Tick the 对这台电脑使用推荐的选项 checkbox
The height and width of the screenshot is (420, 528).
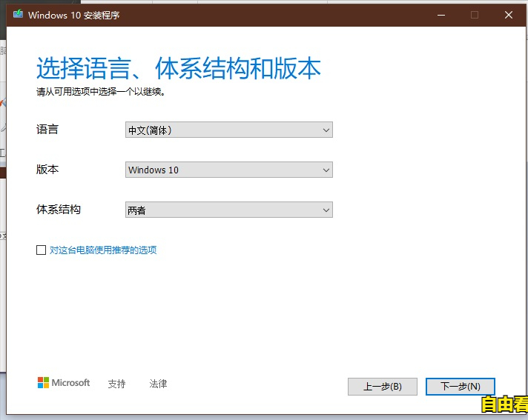pyautogui.click(x=41, y=250)
